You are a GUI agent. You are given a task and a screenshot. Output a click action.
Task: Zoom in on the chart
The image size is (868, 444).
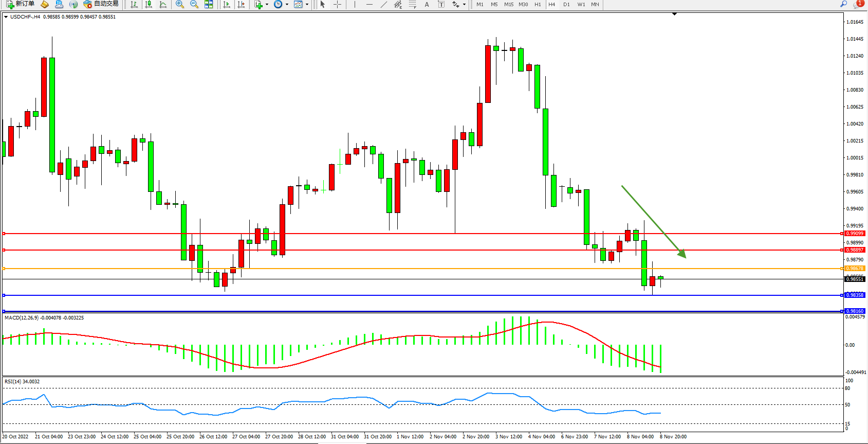click(180, 4)
